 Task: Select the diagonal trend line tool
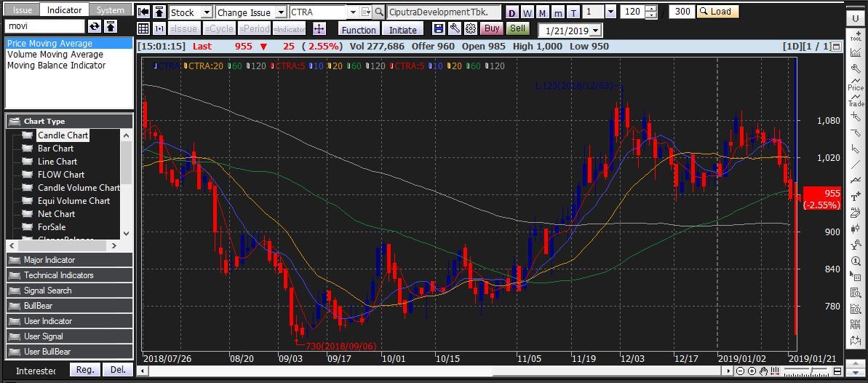pos(856,164)
